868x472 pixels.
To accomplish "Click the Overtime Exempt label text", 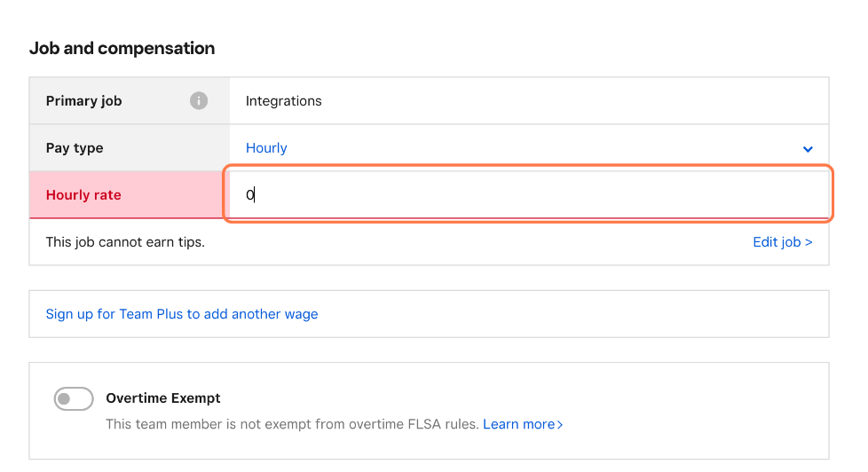I will tap(162, 398).
